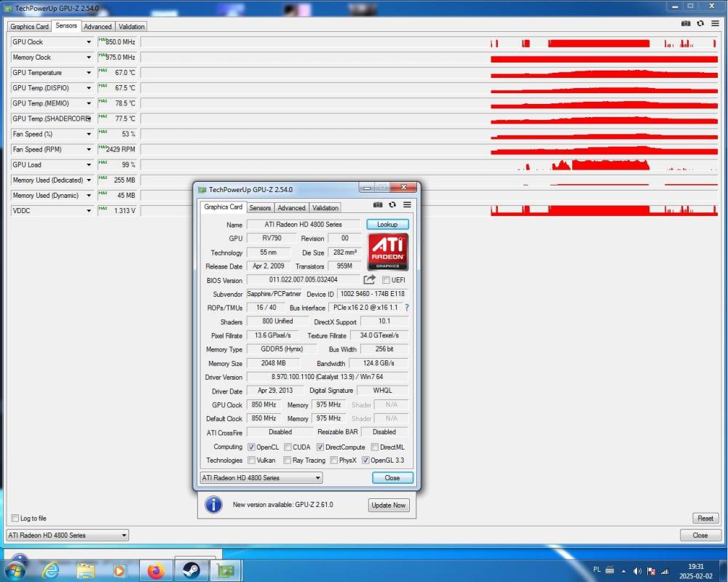This screenshot has width=728, height=582.
Task: Launch Firefox from the taskbar
Action: (156, 570)
